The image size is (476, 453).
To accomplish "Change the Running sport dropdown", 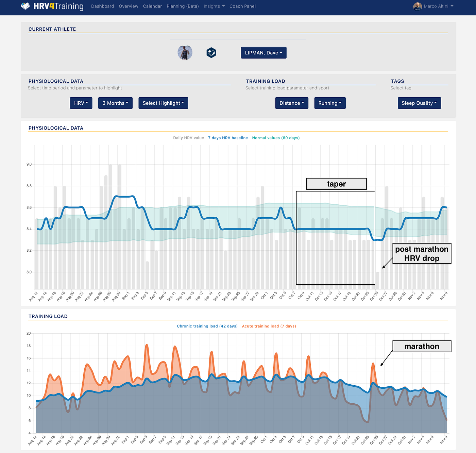I will click(330, 103).
